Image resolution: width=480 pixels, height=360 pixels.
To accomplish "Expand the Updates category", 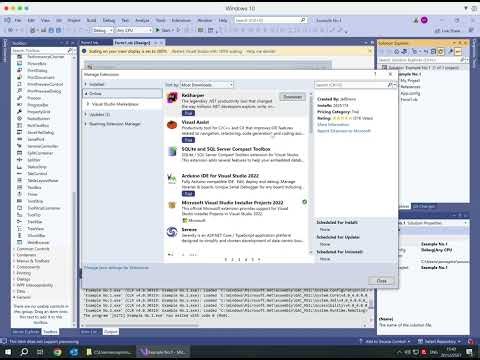I will (86, 114).
